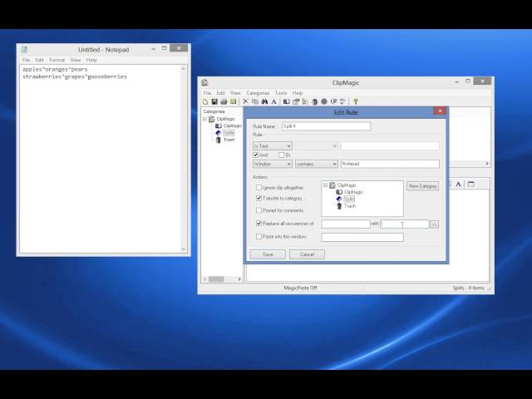The width and height of the screenshot is (532, 399).
Task: Click the >> button next to the with field
Action: 434,224
